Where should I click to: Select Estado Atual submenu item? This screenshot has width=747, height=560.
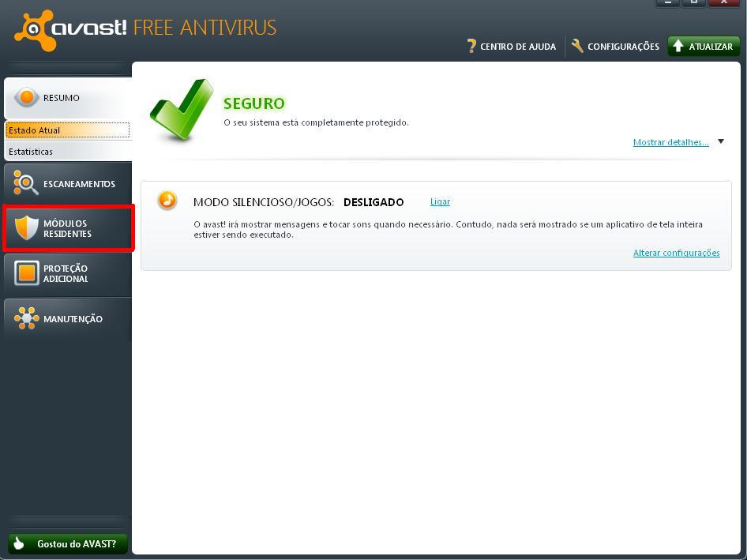67,130
